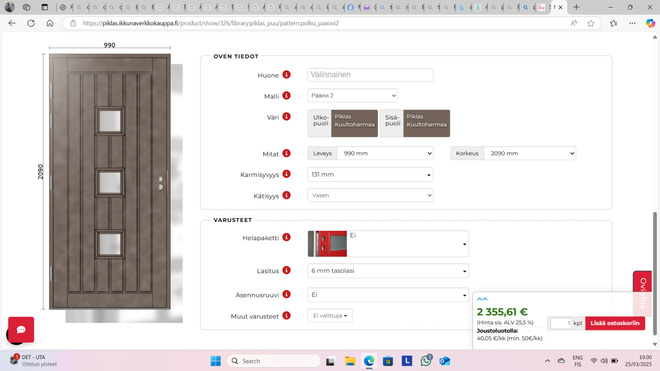Screen dimensions: 660x371
Task: Open the Karmisyvyys 131 mm dropdown
Action: coord(370,174)
